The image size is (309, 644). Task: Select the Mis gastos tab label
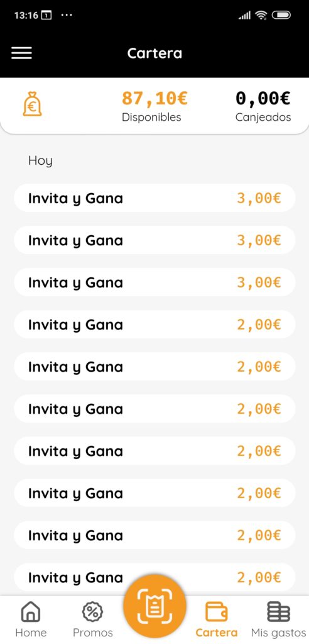pyautogui.click(x=279, y=633)
